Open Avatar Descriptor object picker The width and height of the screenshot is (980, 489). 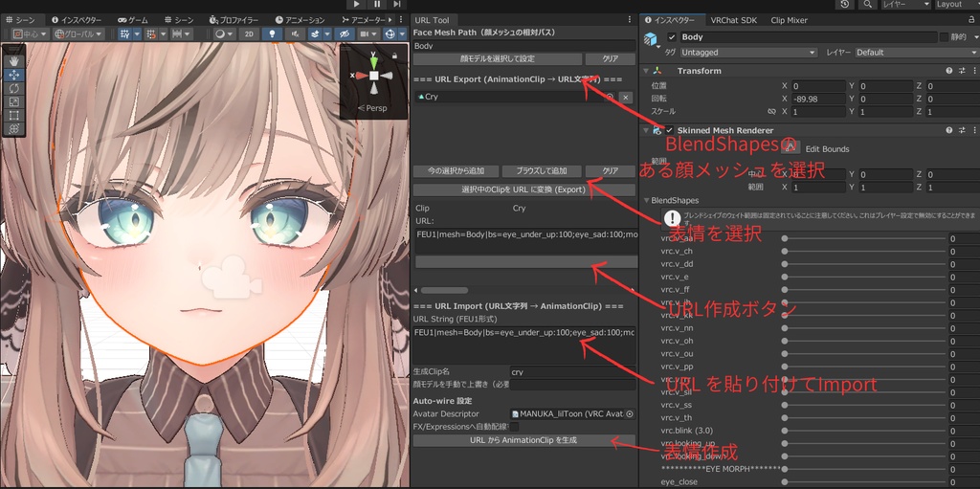(x=630, y=414)
